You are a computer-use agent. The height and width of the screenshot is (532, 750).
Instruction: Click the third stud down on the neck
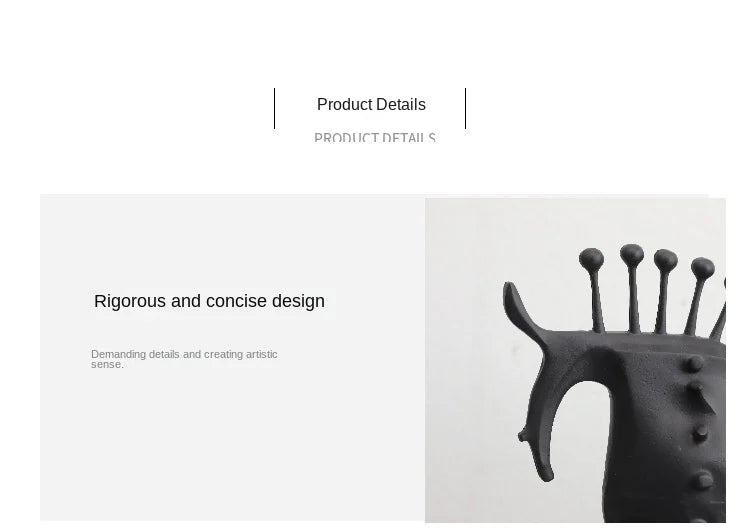tap(700, 433)
